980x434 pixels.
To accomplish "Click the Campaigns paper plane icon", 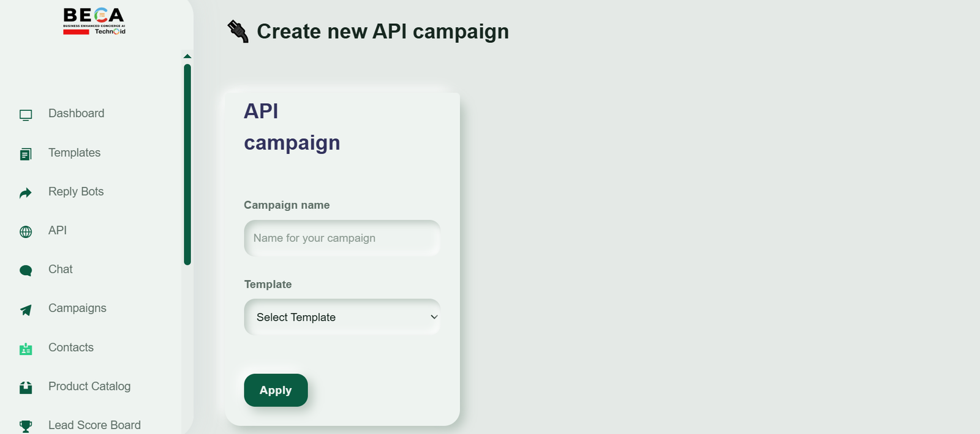I will [x=26, y=310].
